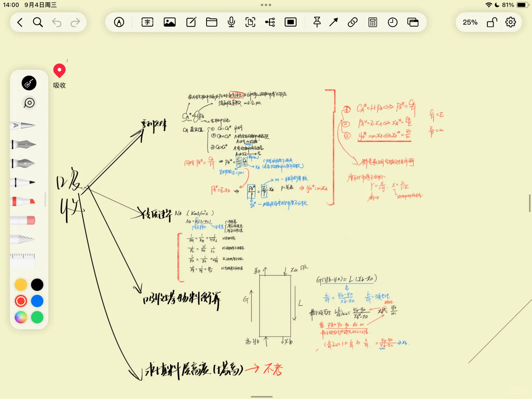Image resolution: width=532 pixels, height=399 pixels.
Task: Insert a link with chain icon
Action: pos(353,23)
